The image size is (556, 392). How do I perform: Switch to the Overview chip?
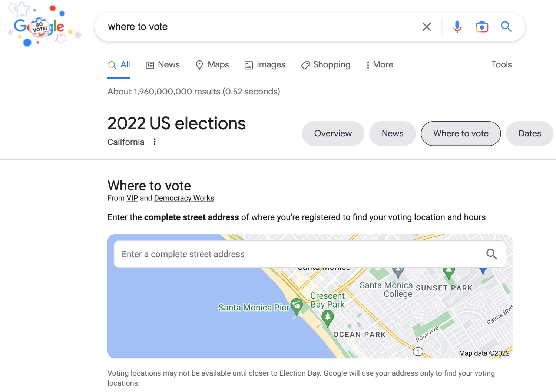point(332,133)
